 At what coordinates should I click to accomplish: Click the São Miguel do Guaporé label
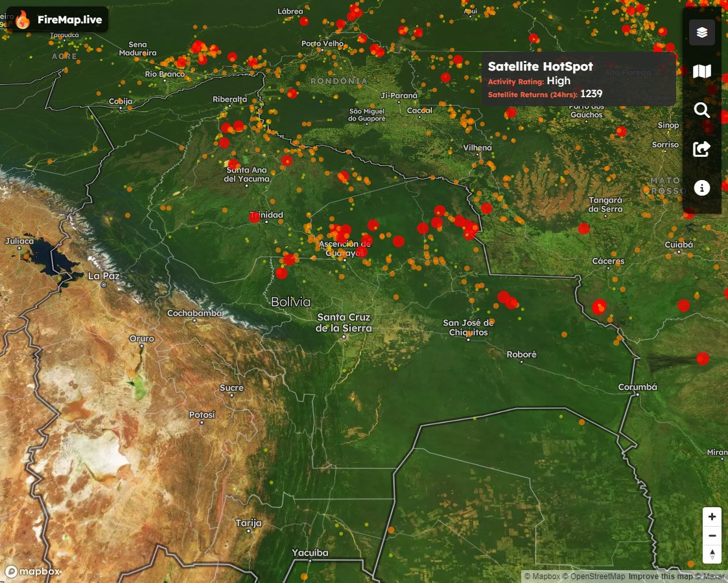pos(367,115)
